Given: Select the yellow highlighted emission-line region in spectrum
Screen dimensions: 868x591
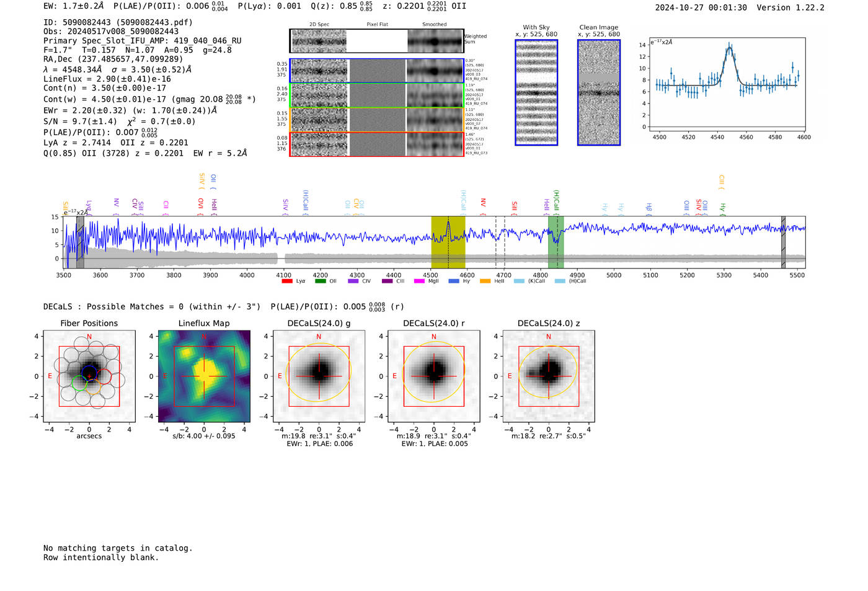Looking at the screenshot, I should pos(448,242).
